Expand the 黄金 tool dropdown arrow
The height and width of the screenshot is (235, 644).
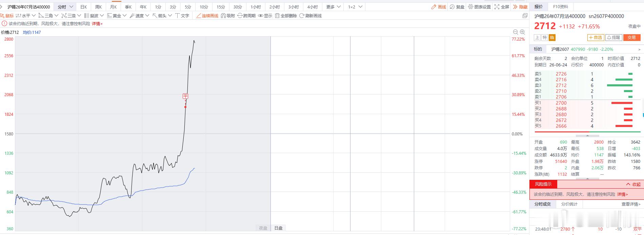[x=124, y=16]
